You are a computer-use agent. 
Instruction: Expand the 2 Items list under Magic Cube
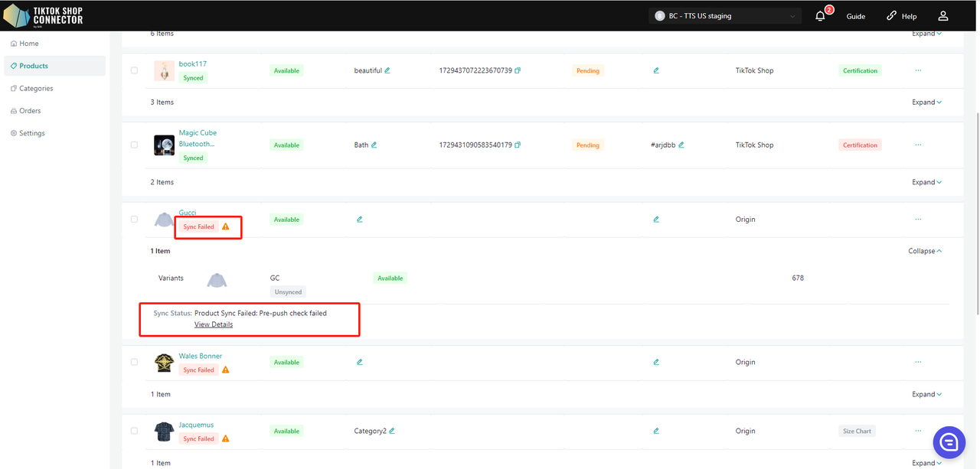tap(926, 183)
